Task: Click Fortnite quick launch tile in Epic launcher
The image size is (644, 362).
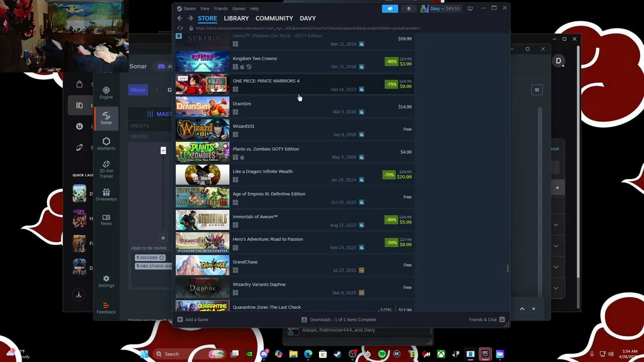Action: pos(79,243)
